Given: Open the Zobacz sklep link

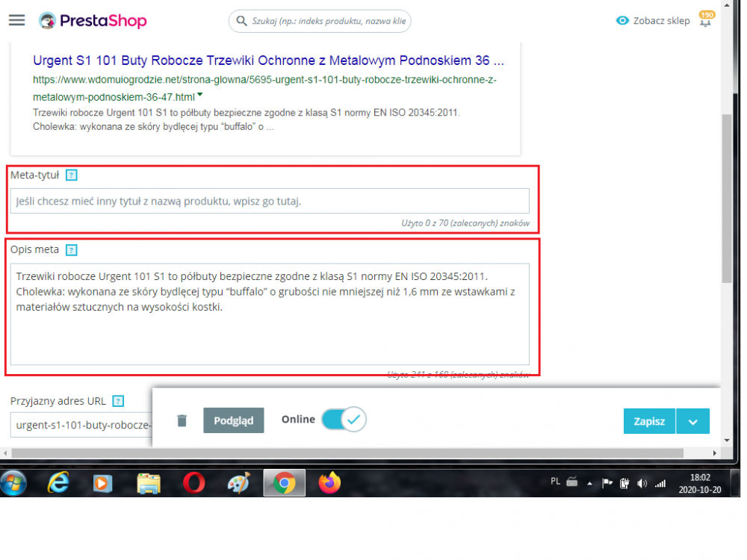Looking at the screenshot, I should [661, 20].
